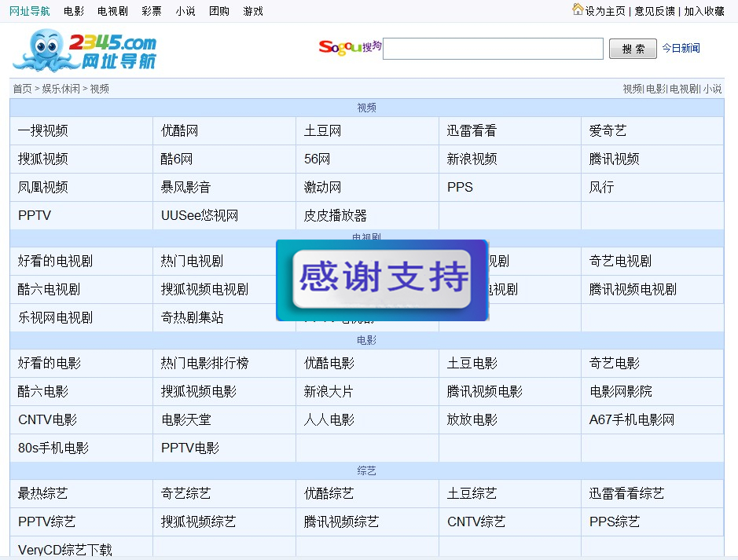The image size is (738, 560).
Task: Visit the 激动网 link
Action: pos(322,187)
